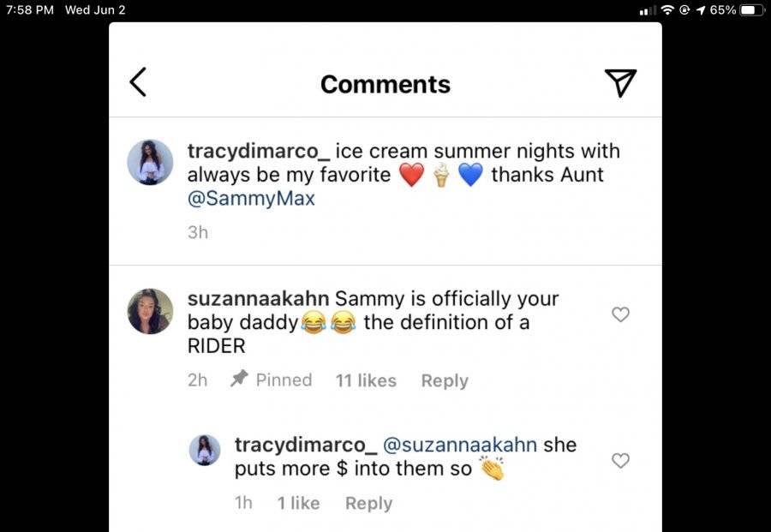Tap the battery indicator in status bar
The height and width of the screenshot is (532, 771).
pyautogui.click(x=752, y=9)
